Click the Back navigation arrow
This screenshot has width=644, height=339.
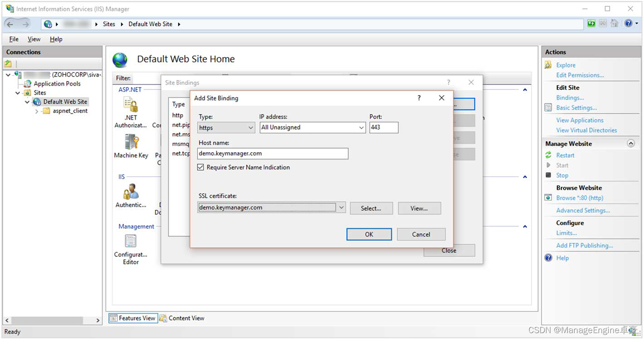(x=10, y=24)
